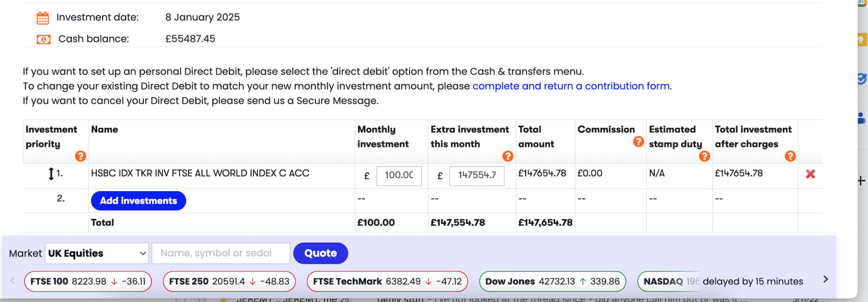Remove HSBC fund with the red cross
This screenshot has height=302, width=868.
point(810,174)
